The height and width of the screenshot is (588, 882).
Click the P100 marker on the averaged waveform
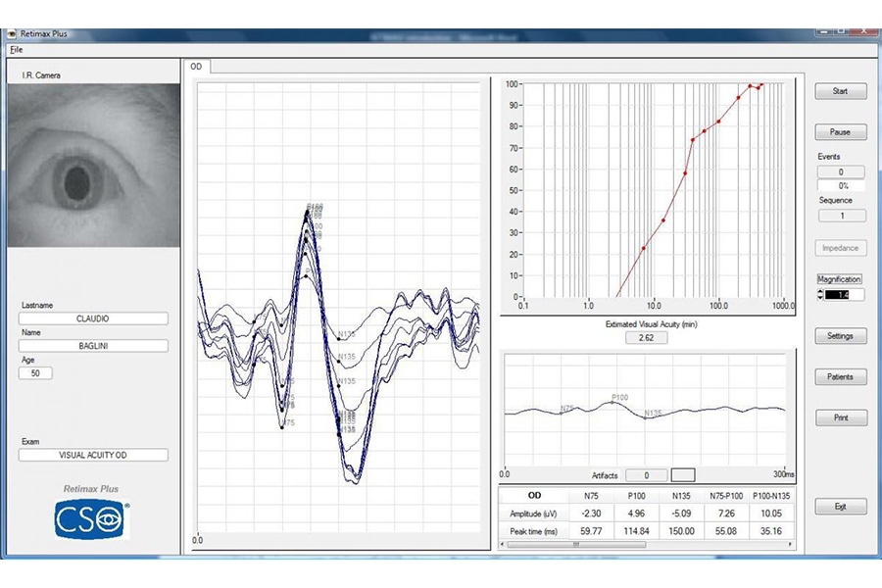[612, 403]
